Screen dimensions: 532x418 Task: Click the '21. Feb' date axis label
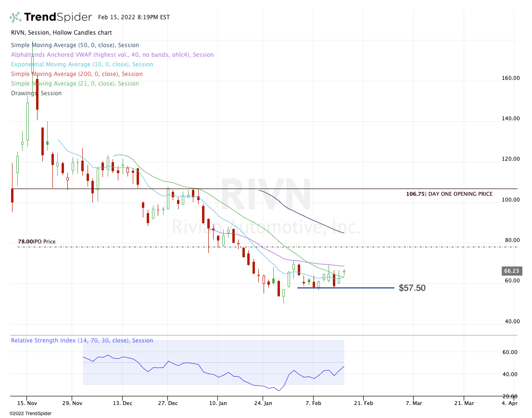tap(363, 403)
